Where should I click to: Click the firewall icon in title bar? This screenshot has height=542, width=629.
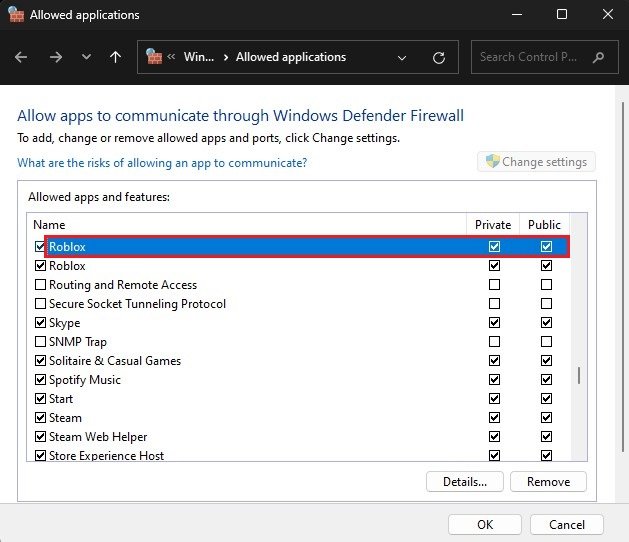(x=16, y=15)
